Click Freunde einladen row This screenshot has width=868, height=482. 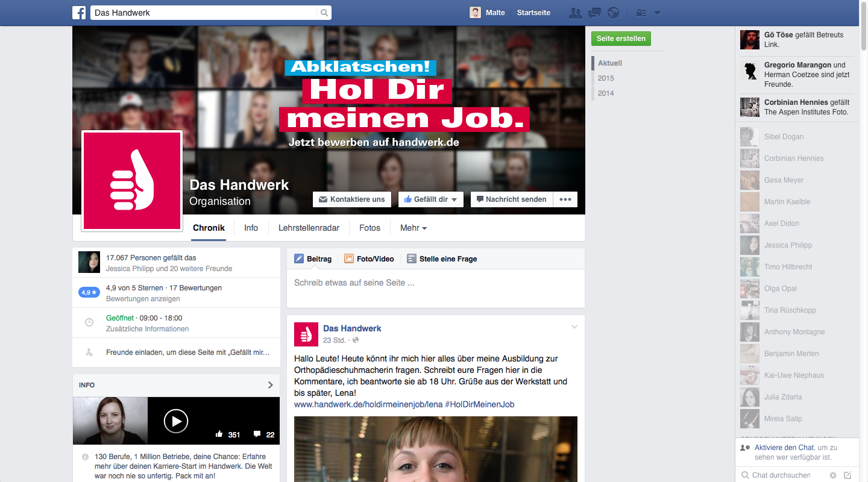[176, 352]
